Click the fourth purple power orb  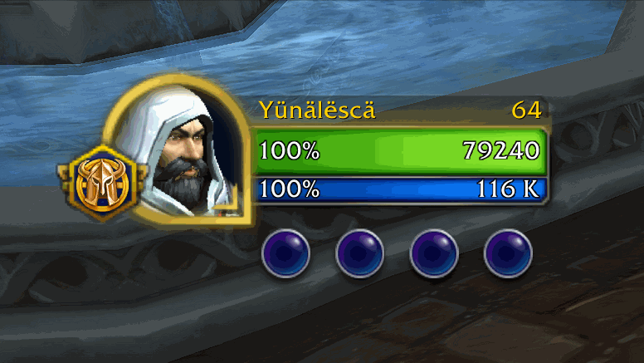point(508,253)
